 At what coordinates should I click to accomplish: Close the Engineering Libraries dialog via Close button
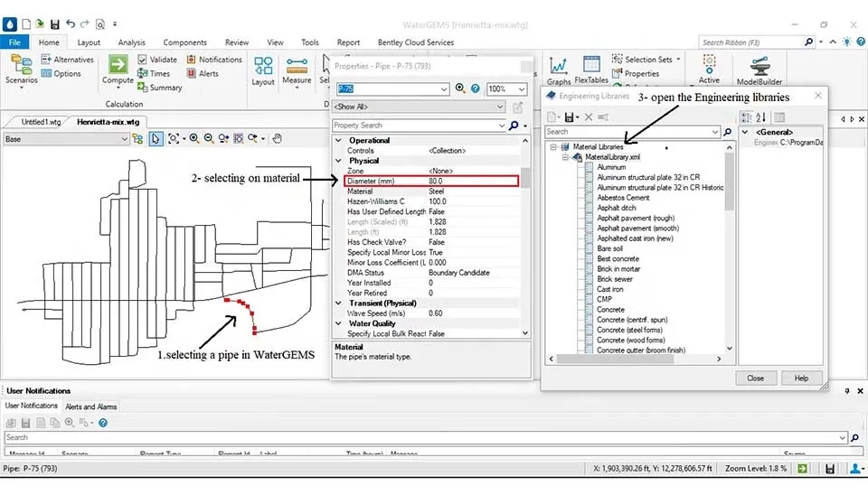pos(755,378)
